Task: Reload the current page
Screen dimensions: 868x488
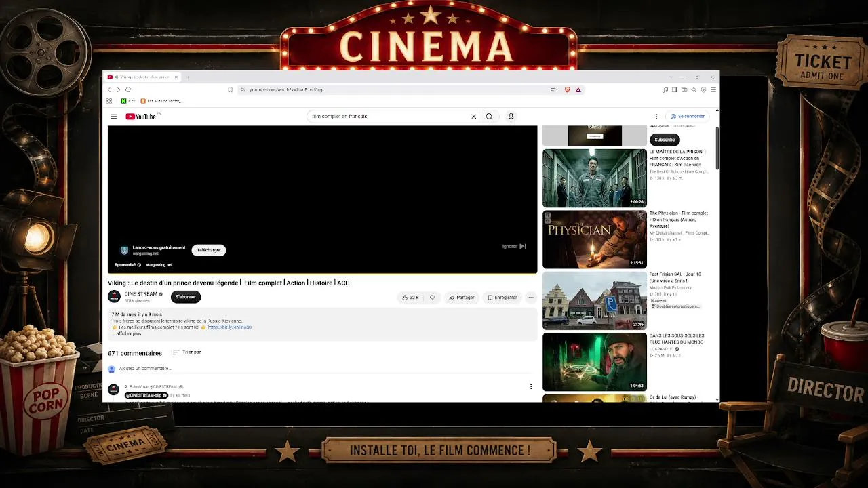Action: [128, 89]
